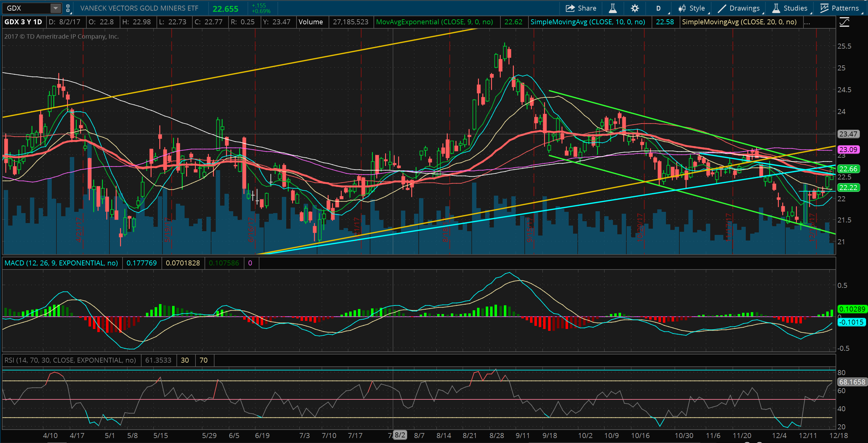This screenshot has height=443, width=868.
Task: Open the Drawings menu
Action: (744, 8)
